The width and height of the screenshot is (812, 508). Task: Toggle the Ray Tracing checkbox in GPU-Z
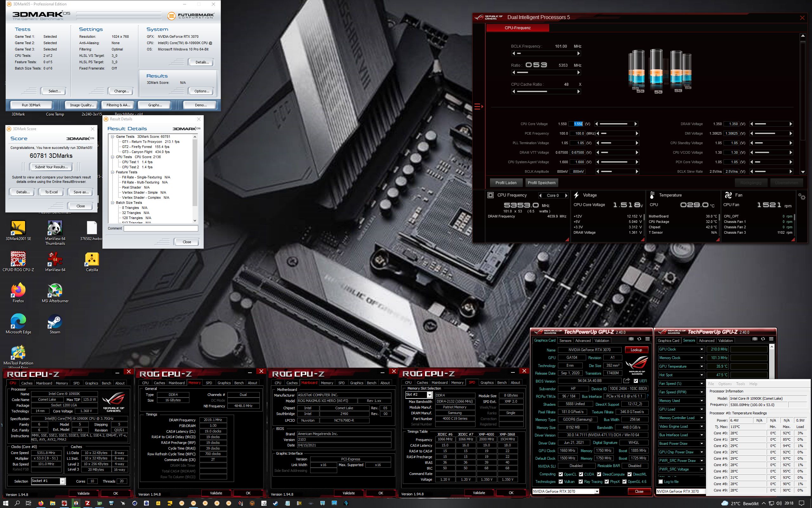[581, 481]
